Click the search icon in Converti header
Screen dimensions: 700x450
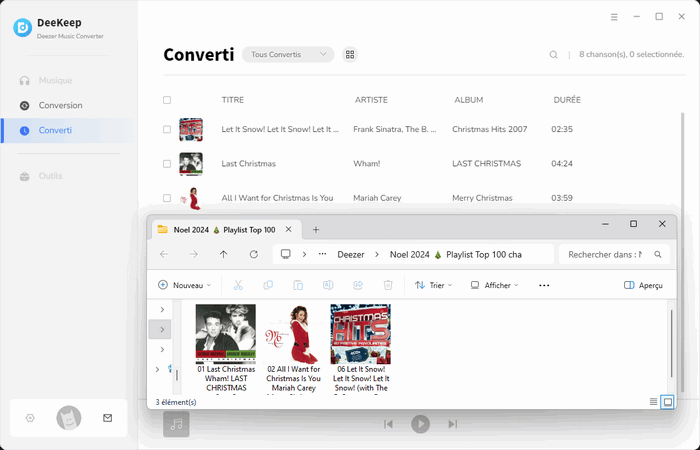[x=553, y=54]
